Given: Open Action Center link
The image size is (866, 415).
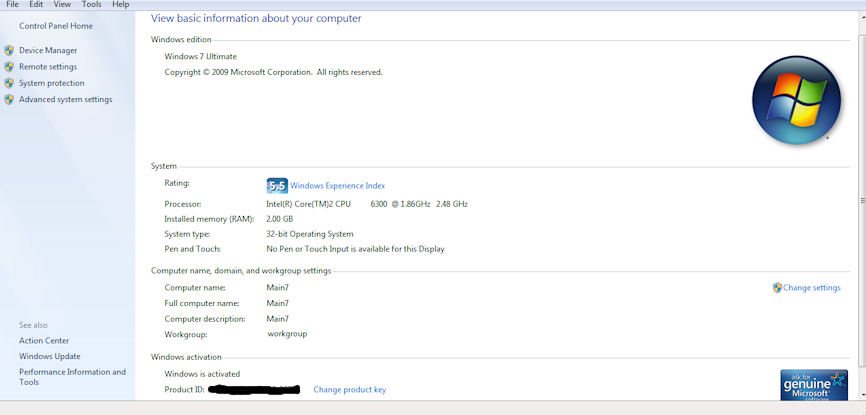Looking at the screenshot, I should tap(44, 341).
